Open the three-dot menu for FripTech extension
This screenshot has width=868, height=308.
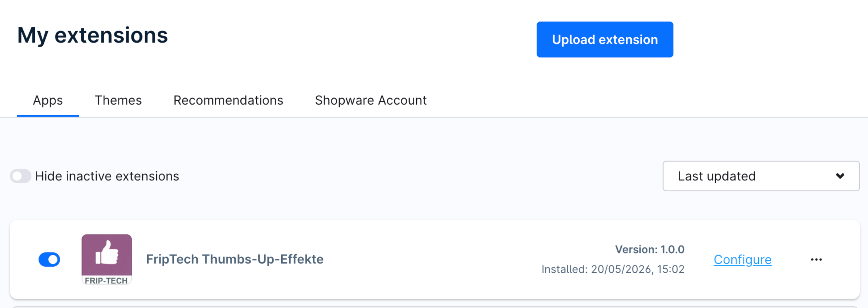click(x=816, y=260)
